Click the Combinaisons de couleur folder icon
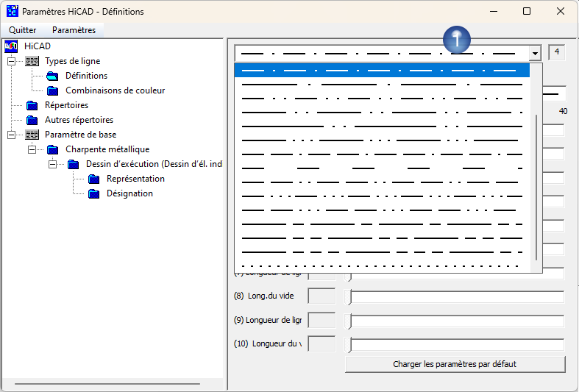 coord(52,90)
